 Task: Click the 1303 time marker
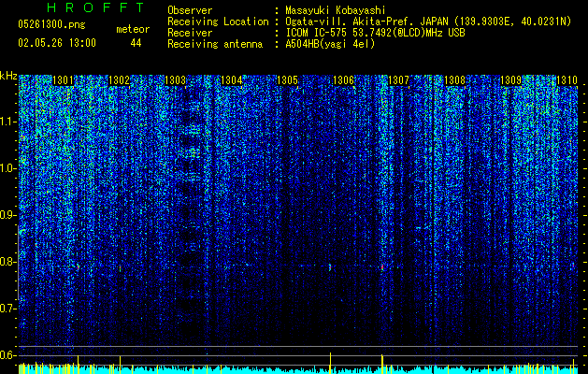[175, 80]
